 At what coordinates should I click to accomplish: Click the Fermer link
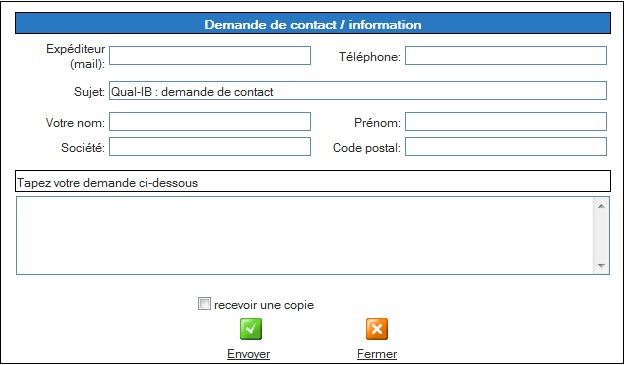coord(377,354)
